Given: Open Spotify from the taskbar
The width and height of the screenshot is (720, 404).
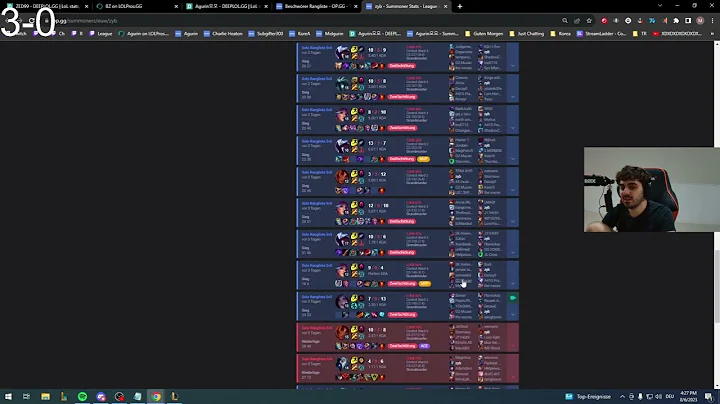Looking at the screenshot, I should click(x=82, y=397).
